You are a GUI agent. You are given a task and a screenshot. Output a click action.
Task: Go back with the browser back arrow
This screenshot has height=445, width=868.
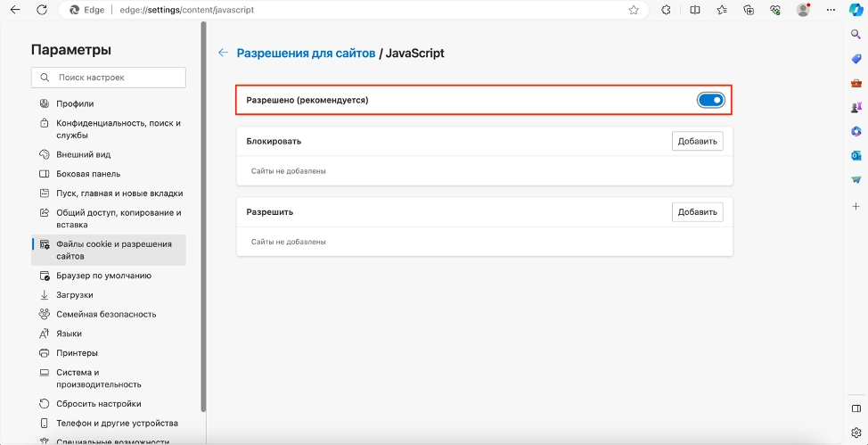click(15, 10)
